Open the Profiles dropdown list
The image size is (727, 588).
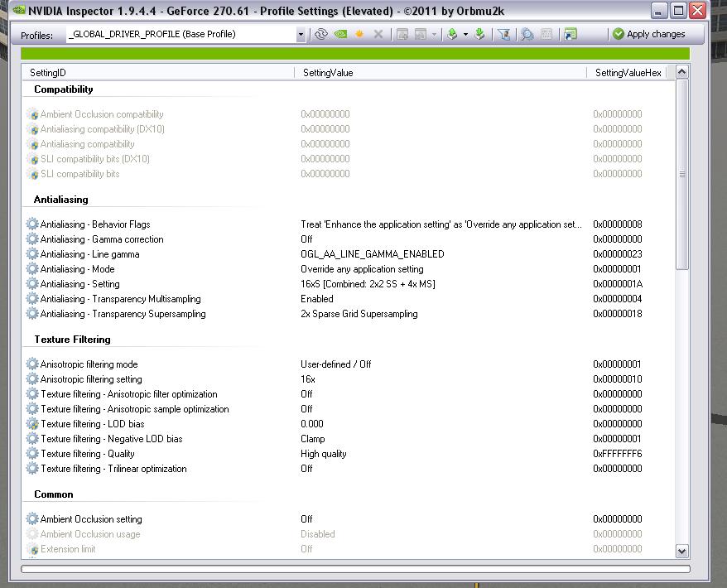pyautogui.click(x=301, y=35)
